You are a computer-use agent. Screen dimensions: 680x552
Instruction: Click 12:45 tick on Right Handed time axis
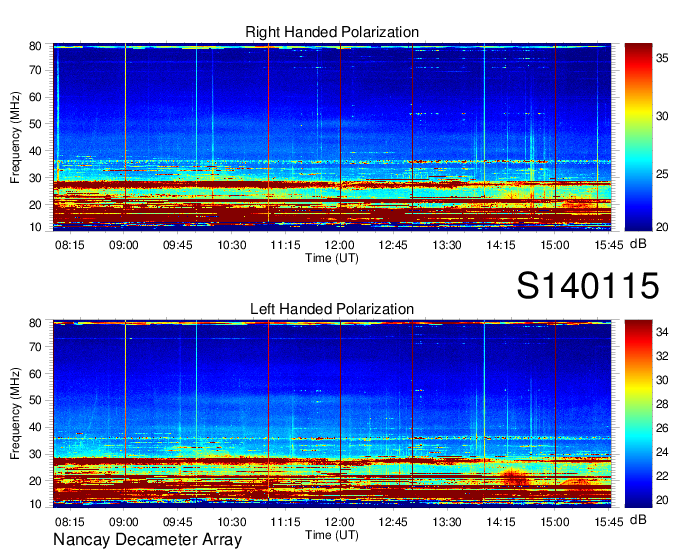click(393, 245)
